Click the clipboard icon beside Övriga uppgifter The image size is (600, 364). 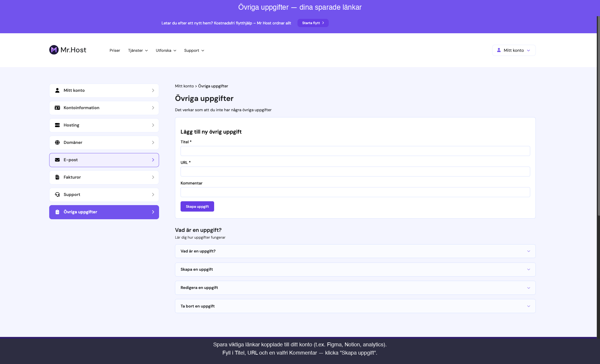(x=57, y=212)
